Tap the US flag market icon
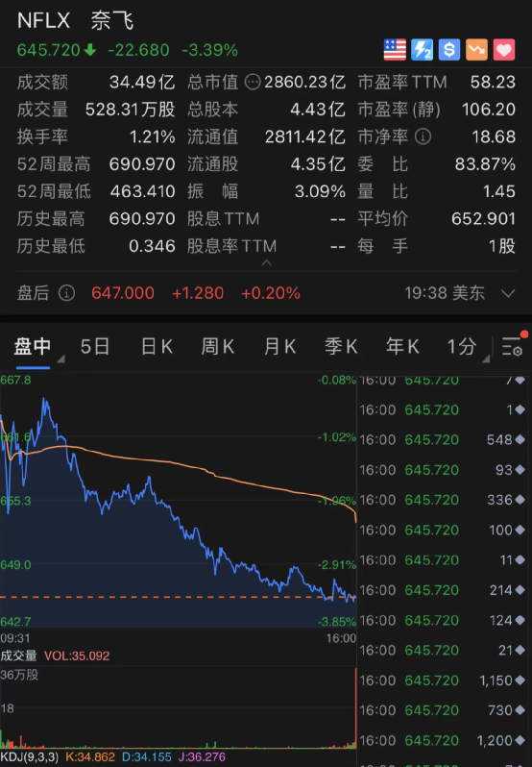532x767 pixels. (395, 50)
